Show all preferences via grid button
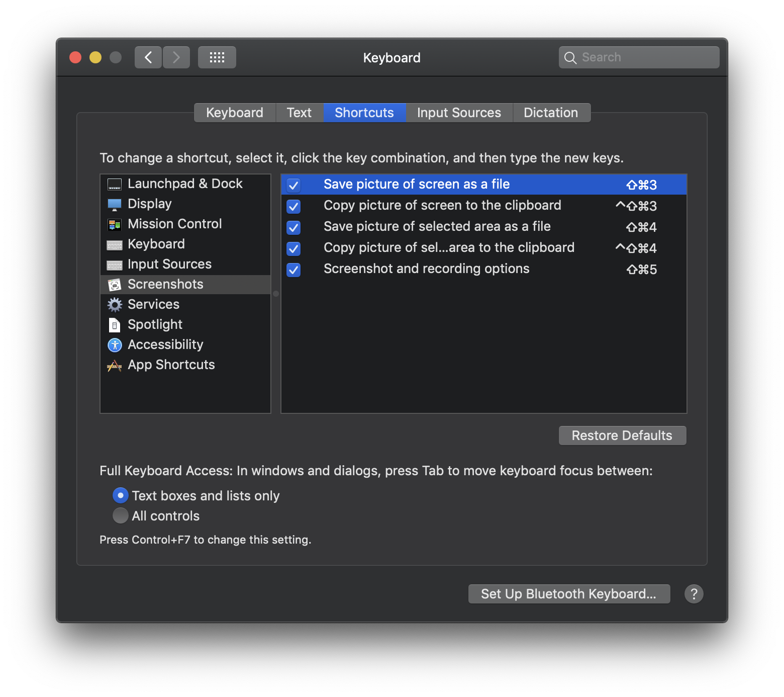The image size is (784, 697). click(x=217, y=57)
